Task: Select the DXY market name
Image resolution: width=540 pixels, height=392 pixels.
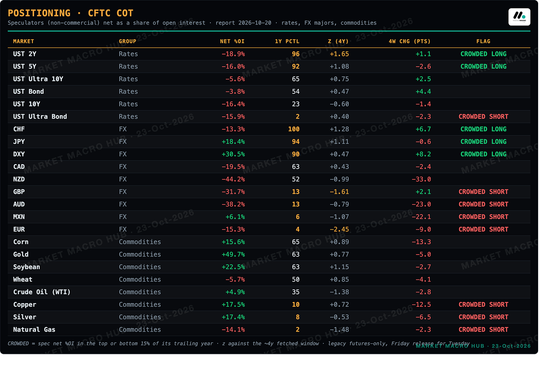Action: [x=19, y=155]
